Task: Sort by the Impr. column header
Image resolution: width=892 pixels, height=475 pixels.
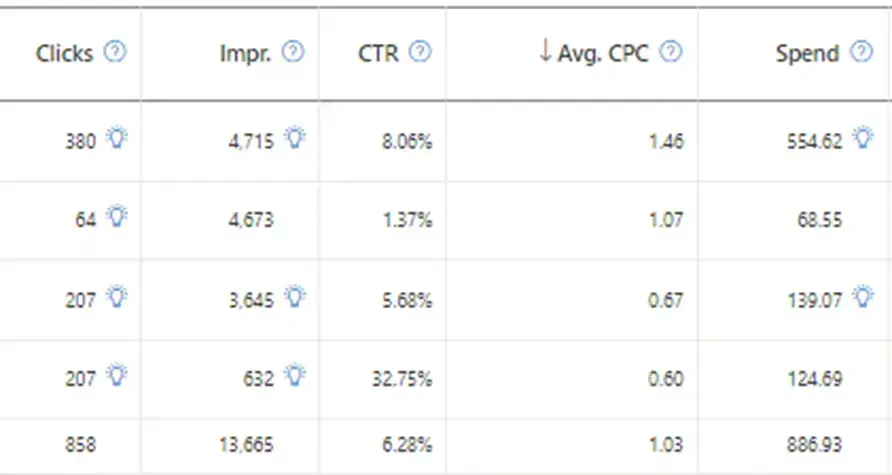Action: [x=246, y=53]
